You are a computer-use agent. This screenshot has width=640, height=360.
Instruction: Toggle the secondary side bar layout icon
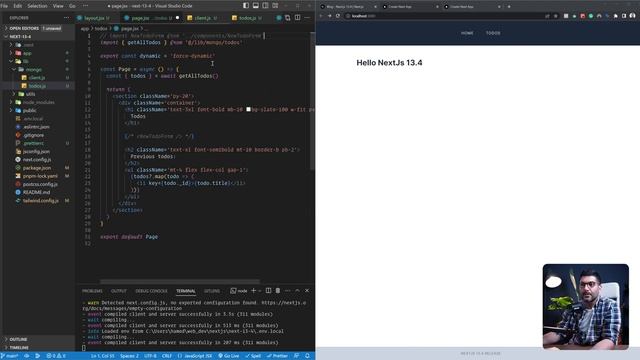pos(265,6)
